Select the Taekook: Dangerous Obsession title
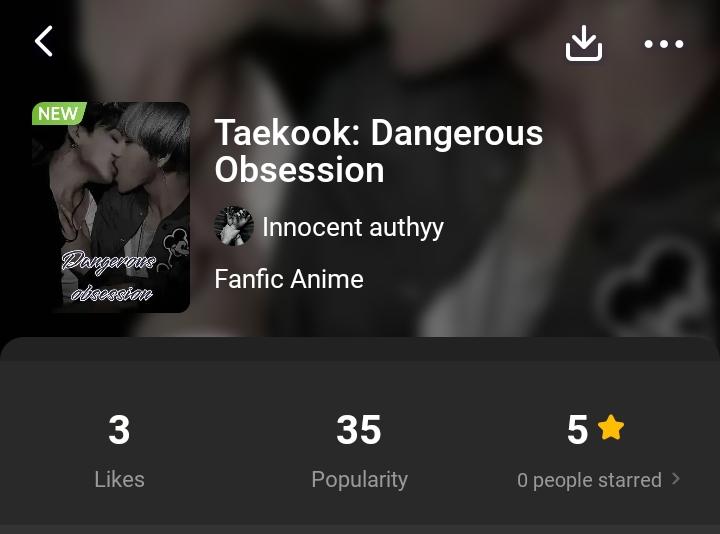Image resolution: width=720 pixels, height=534 pixels. [x=379, y=151]
